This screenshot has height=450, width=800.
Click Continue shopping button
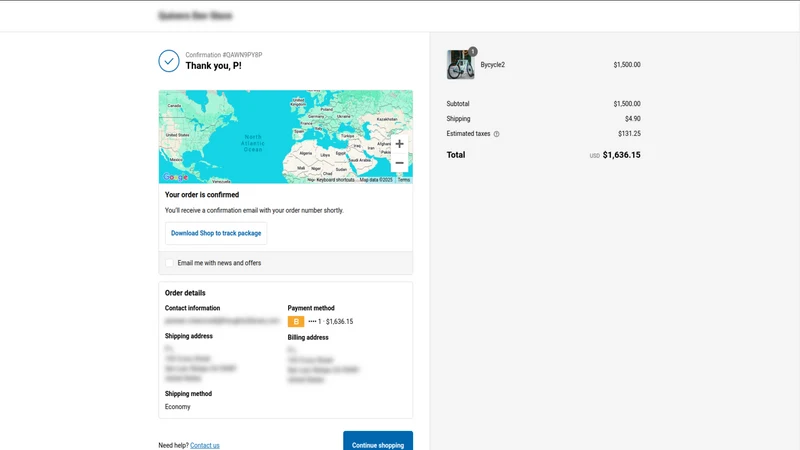tap(378, 443)
